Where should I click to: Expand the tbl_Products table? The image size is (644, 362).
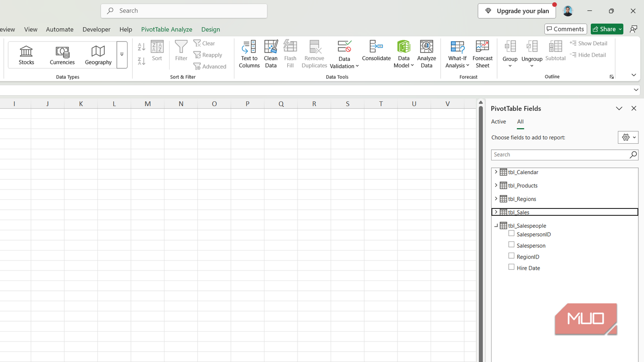tap(496, 185)
